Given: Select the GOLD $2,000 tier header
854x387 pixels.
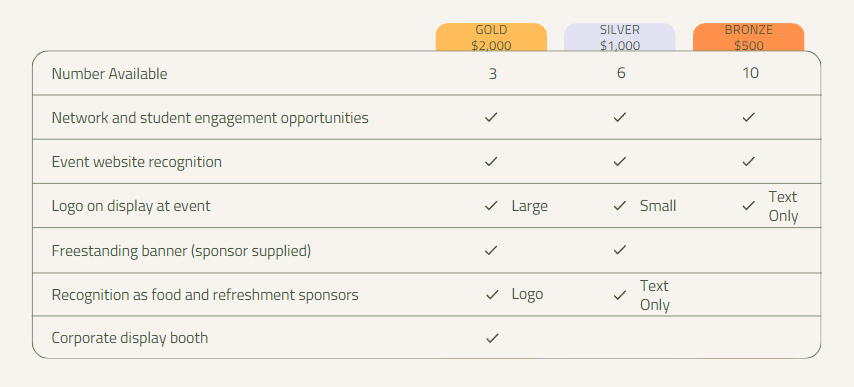Looking at the screenshot, I should (x=491, y=38).
